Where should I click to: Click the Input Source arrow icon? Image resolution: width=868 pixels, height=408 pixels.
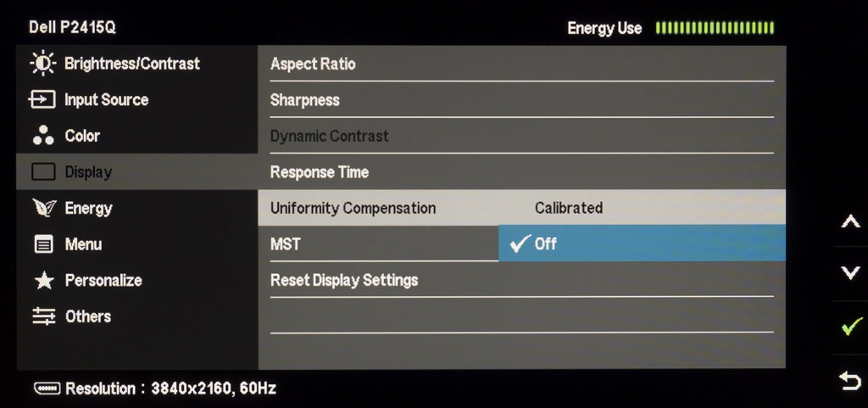pos(42,100)
